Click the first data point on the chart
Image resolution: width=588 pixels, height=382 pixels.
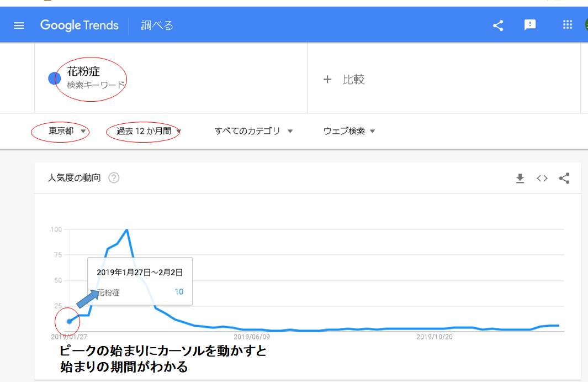coord(70,321)
